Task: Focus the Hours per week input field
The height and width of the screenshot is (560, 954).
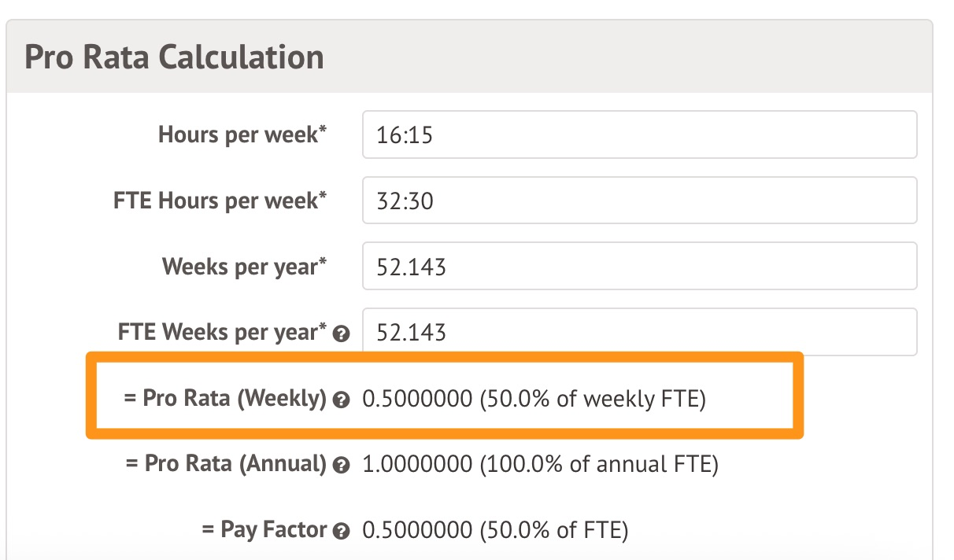Action: pos(639,134)
